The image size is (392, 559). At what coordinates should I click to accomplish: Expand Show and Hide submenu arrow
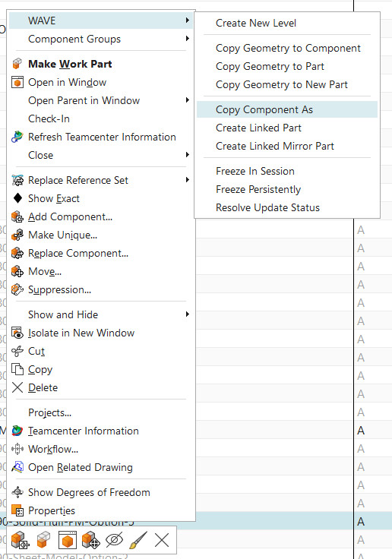187,314
